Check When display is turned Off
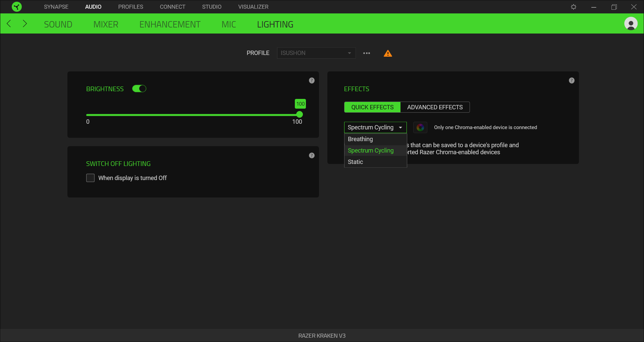Image resolution: width=644 pixels, height=342 pixels. (x=90, y=178)
